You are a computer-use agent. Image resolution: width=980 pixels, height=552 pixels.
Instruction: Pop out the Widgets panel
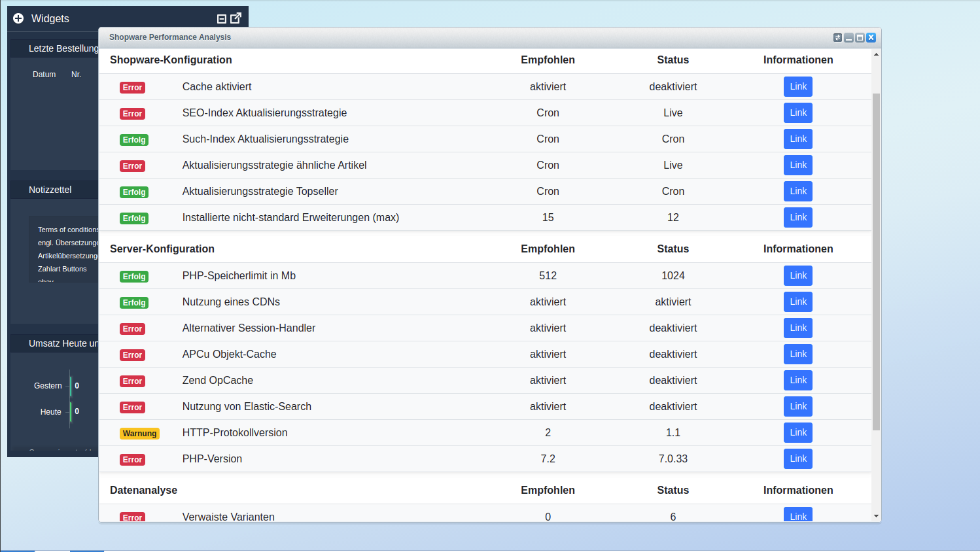[236, 18]
